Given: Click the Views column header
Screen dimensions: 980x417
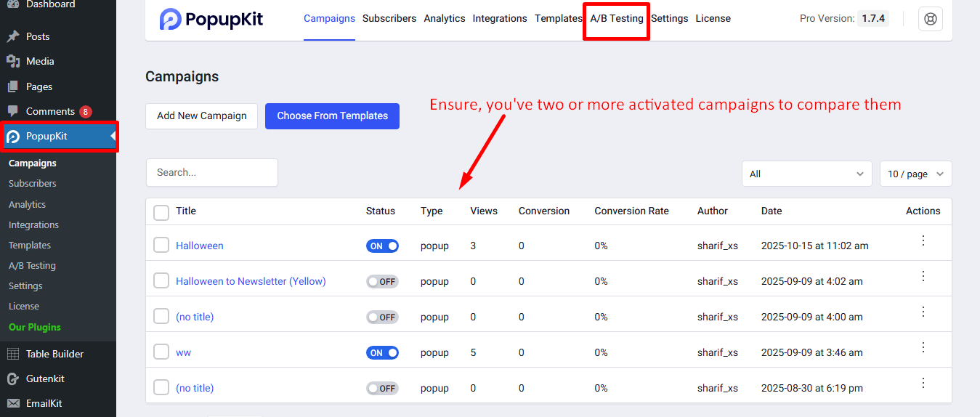Looking at the screenshot, I should coord(484,211).
